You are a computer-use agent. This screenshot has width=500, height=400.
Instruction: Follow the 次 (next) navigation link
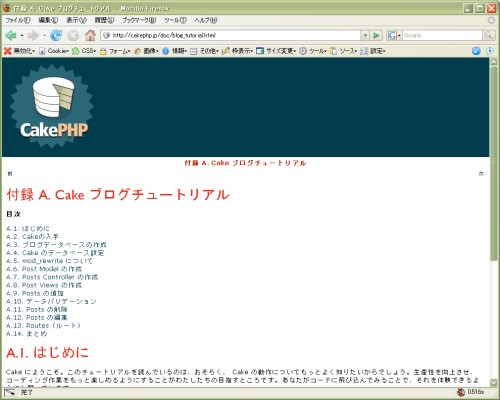[x=481, y=174]
